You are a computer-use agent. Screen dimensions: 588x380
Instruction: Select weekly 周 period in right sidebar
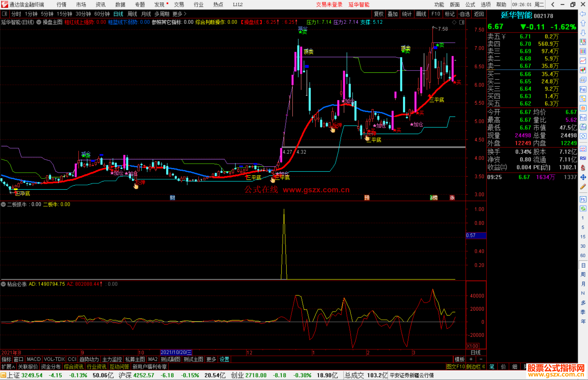tap(583, 274)
